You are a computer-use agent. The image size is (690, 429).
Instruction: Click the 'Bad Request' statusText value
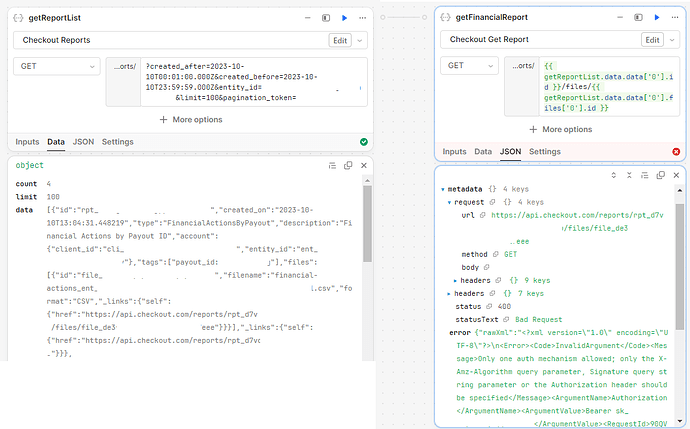(x=539, y=319)
